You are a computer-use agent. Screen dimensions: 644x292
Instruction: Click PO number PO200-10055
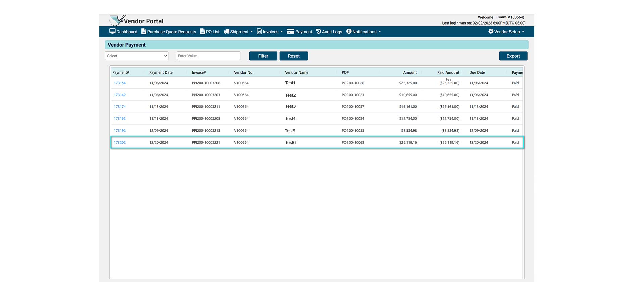pyautogui.click(x=353, y=131)
